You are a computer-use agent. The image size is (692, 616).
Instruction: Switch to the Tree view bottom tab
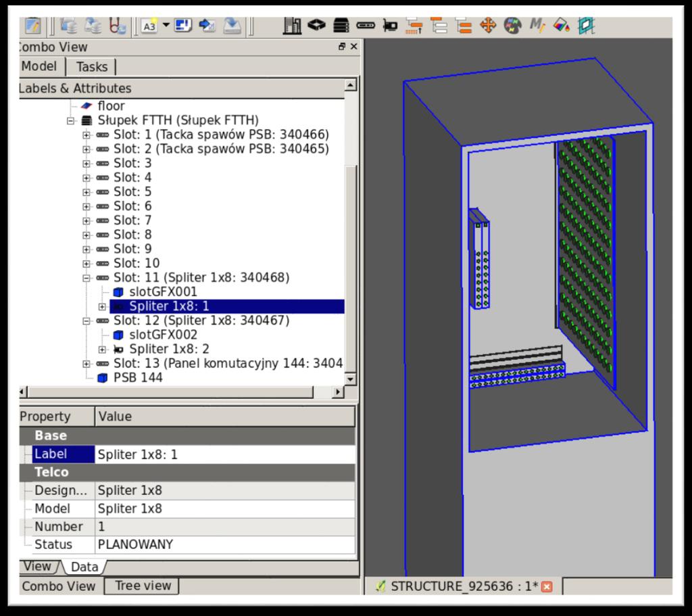click(x=143, y=586)
